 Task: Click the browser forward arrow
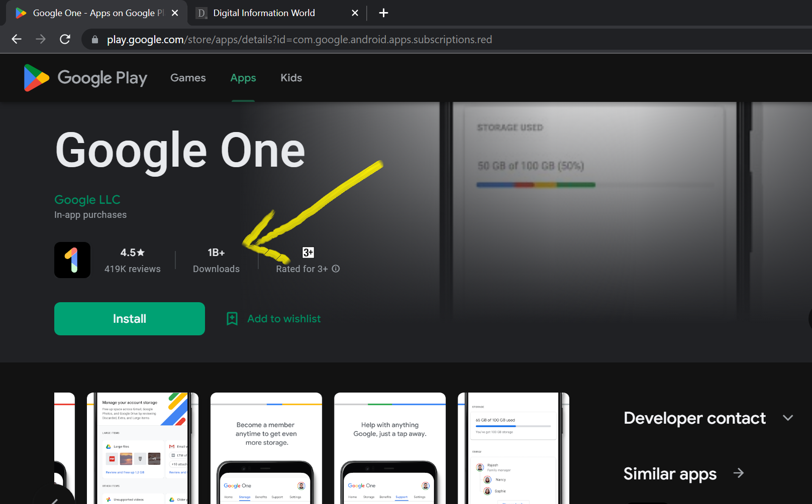(41, 39)
